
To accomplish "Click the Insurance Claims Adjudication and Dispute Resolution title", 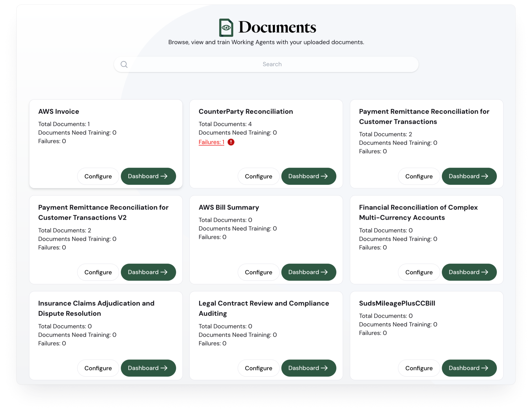I will click(96, 308).
